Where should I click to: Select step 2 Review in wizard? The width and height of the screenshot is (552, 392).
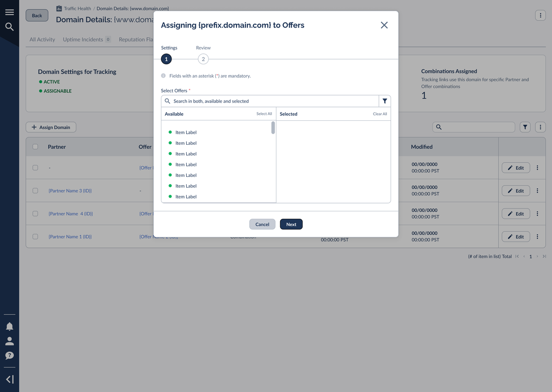[x=203, y=59]
